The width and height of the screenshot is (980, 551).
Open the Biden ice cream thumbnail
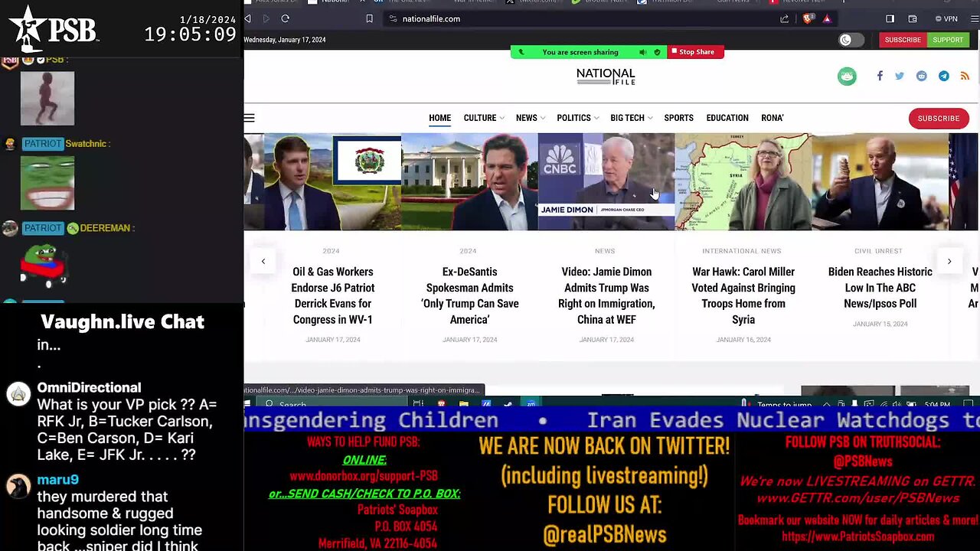[880, 182]
